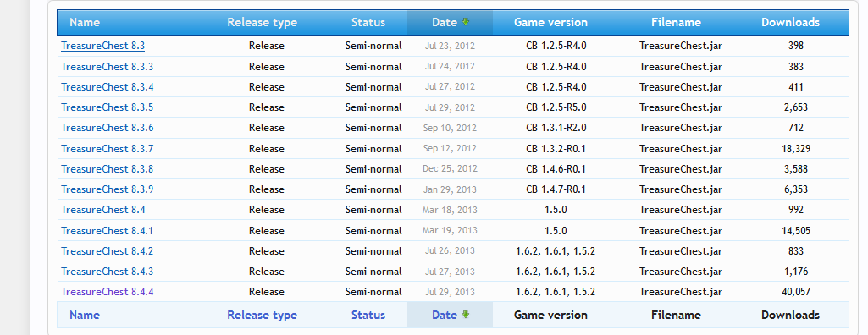Click game version CB 1.3.2-R0.1

556,148
